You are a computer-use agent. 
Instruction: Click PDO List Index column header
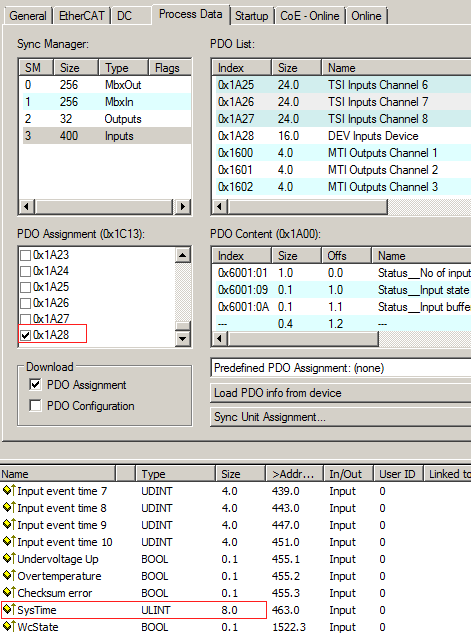pyautogui.click(x=241, y=68)
